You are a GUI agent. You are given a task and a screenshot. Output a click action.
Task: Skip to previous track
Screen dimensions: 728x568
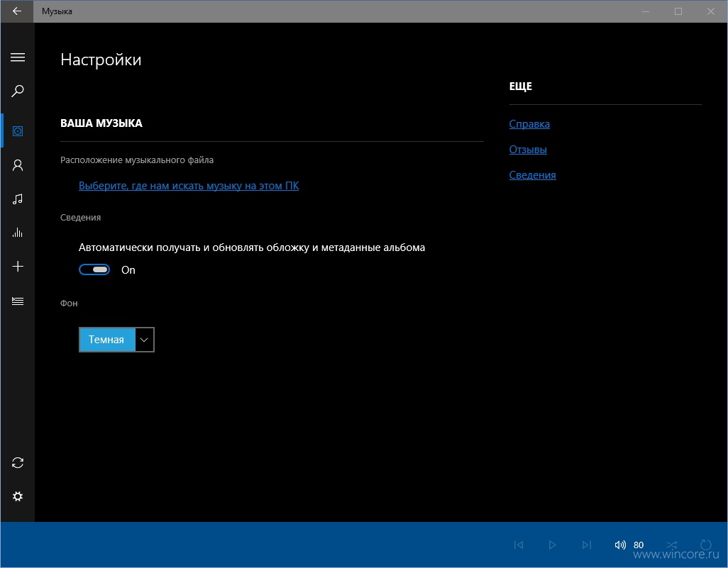(x=519, y=545)
